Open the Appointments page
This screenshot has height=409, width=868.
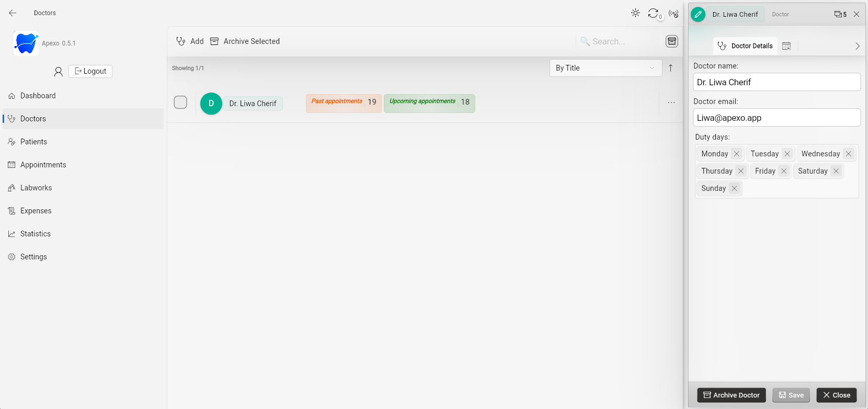pyautogui.click(x=83, y=165)
